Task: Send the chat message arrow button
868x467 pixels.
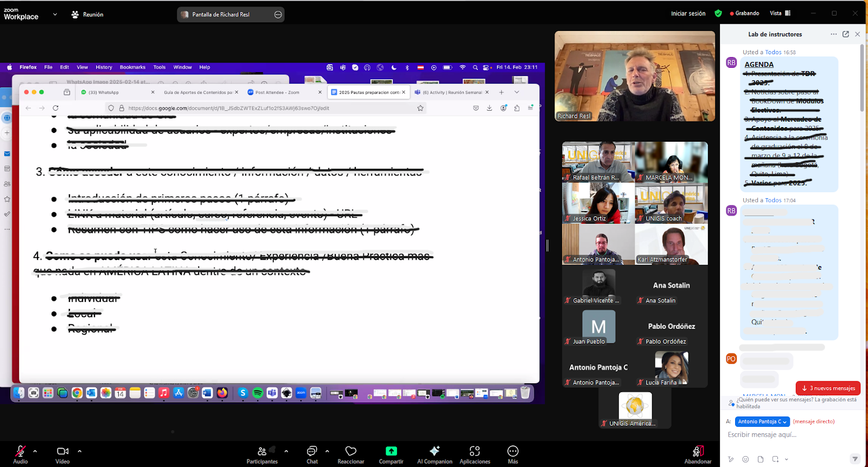Action: click(x=855, y=459)
